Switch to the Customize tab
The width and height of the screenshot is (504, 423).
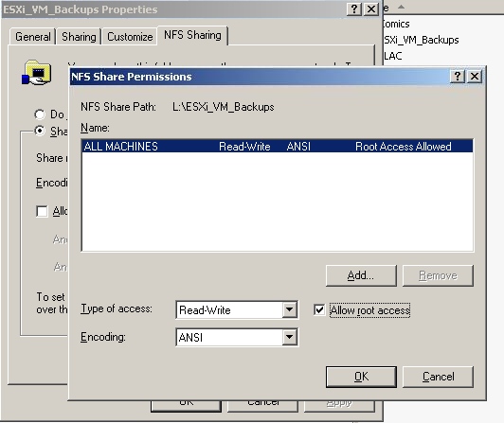click(130, 37)
